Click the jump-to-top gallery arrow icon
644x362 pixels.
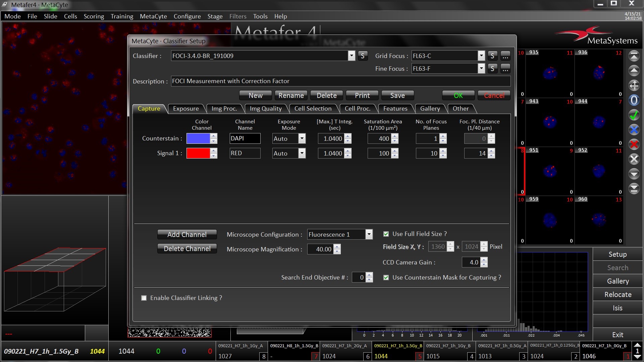point(634,56)
